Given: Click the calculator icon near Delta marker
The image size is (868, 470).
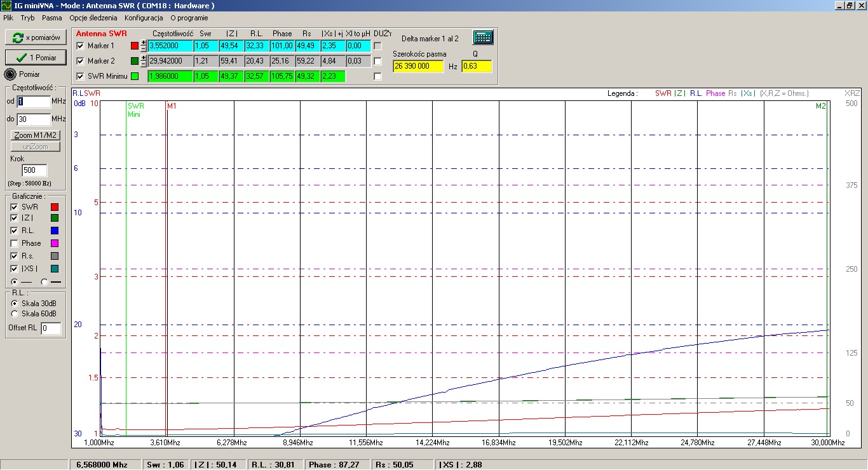Looking at the screenshot, I should point(483,37).
